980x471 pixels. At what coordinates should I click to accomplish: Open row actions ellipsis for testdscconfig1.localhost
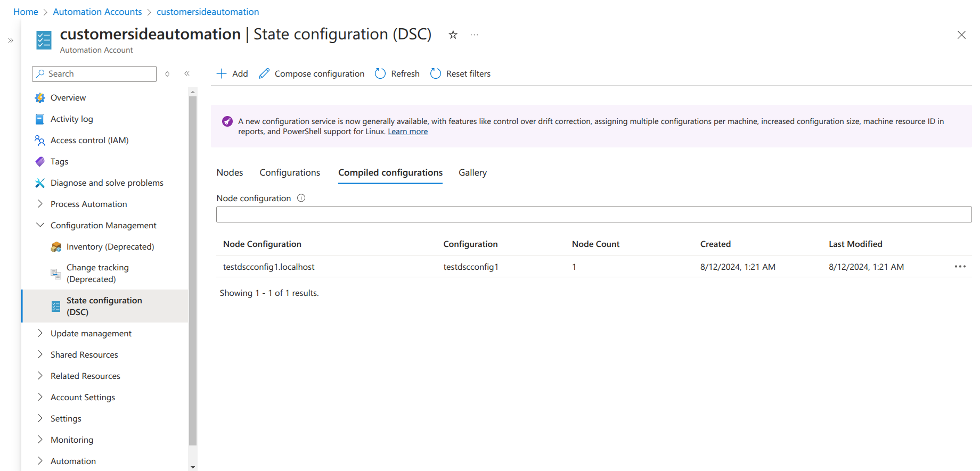tap(960, 267)
